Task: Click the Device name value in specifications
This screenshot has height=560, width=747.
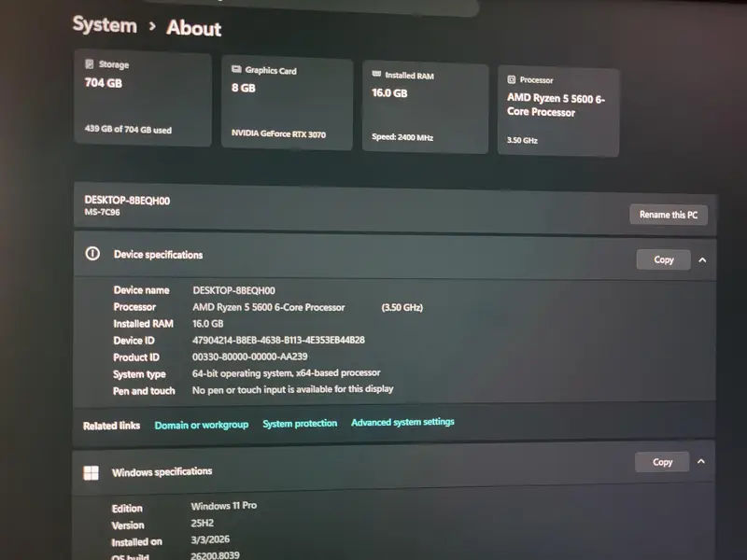Action: pos(233,290)
